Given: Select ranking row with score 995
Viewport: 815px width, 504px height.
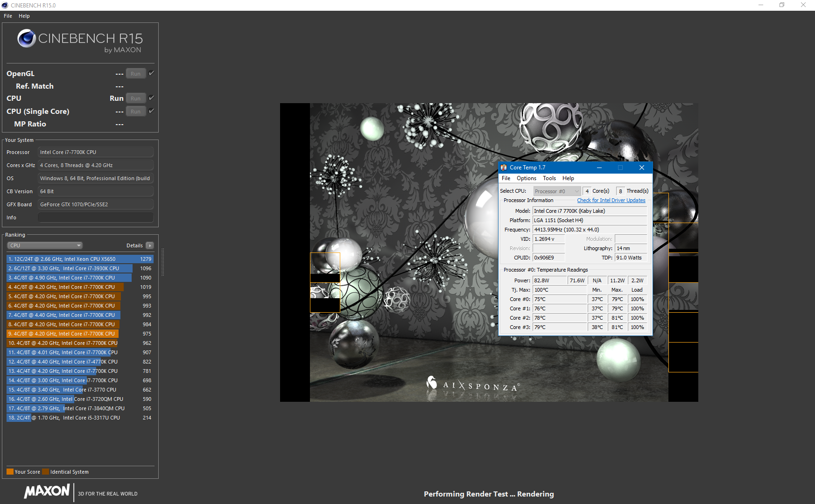Looking at the screenshot, I should point(80,296).
